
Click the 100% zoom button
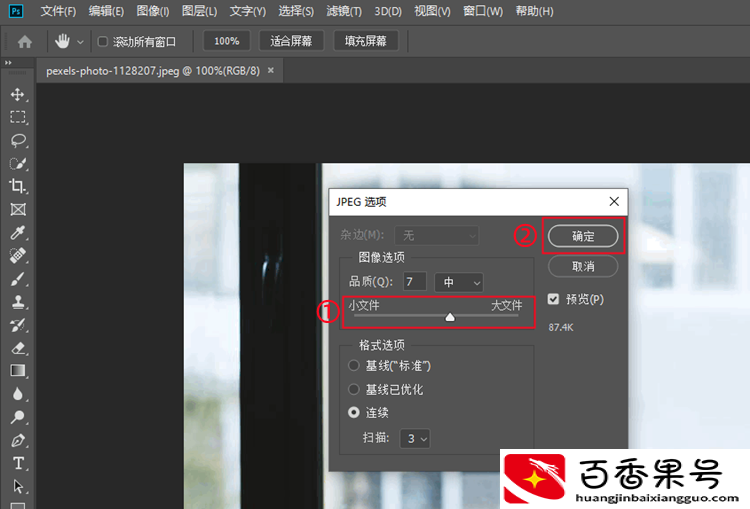point(227,41)
